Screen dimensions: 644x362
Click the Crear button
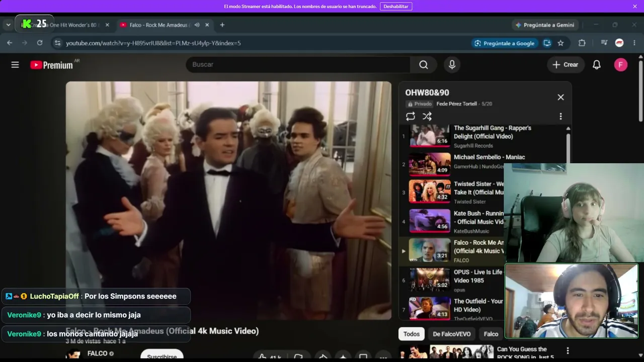[566, 65]
